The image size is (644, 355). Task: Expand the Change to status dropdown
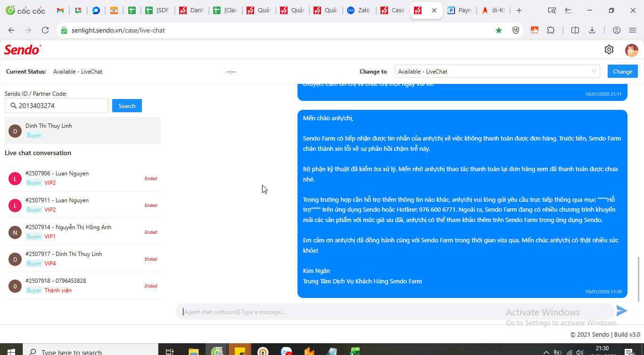(x=497, y=71)
